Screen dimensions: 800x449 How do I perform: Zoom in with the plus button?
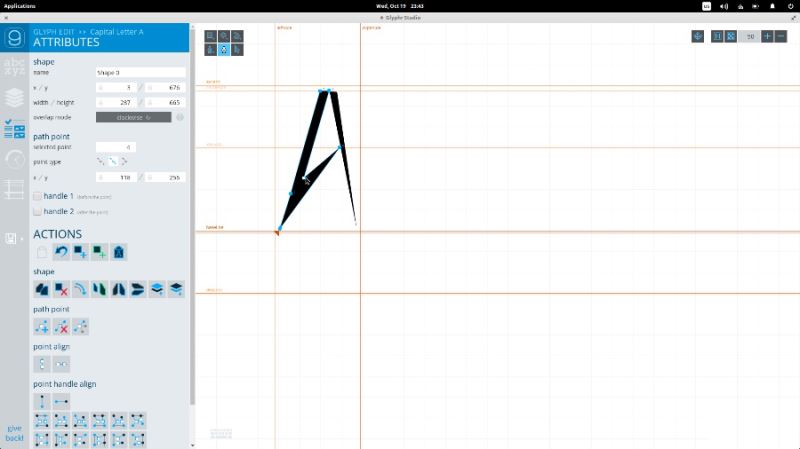point(767,36)
